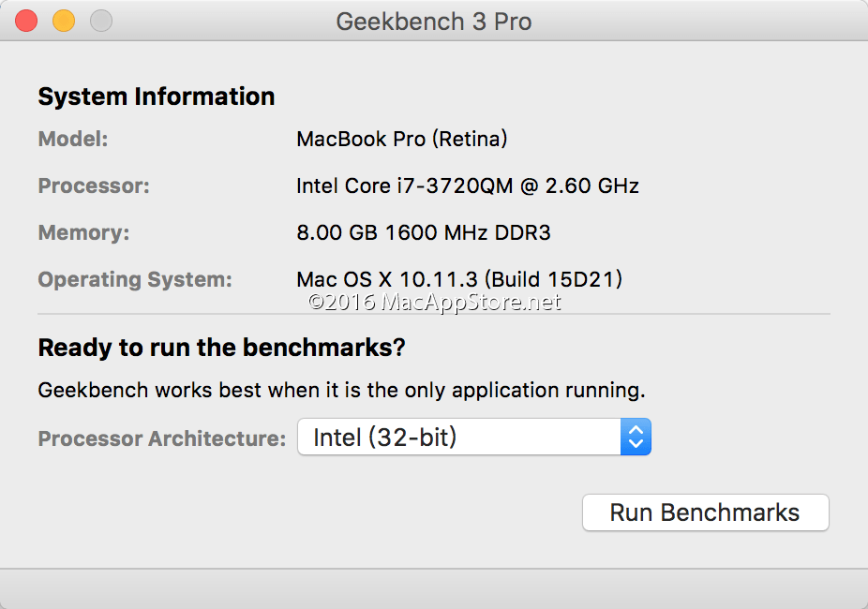Click the MacBook Pro (Retina) model value
This screenshot has width=868, height=609.
(401, 140)
